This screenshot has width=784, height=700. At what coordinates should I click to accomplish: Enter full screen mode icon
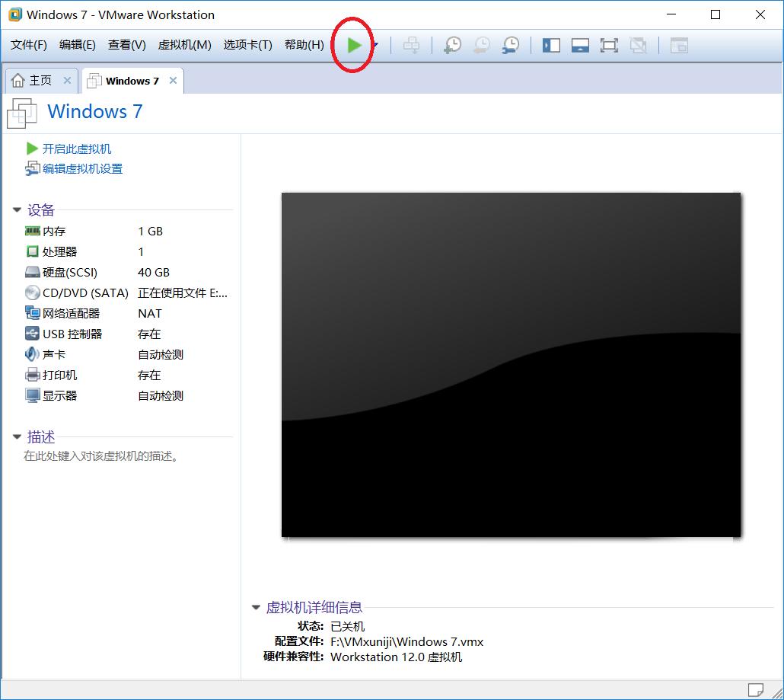[609, 46]
